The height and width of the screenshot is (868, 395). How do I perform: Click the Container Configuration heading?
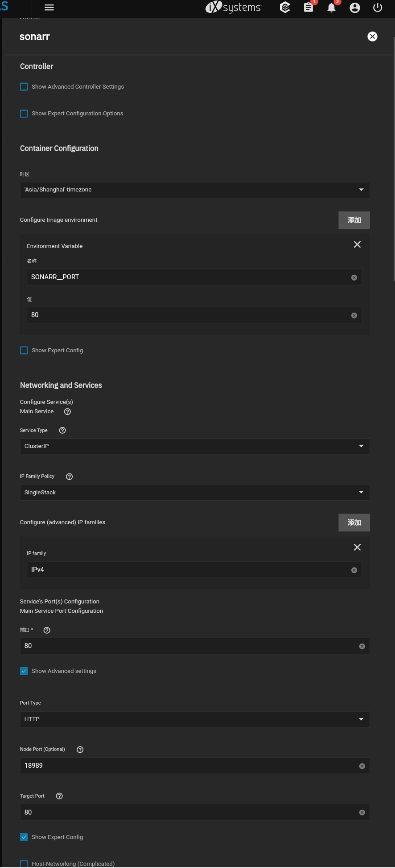[59, 148]
